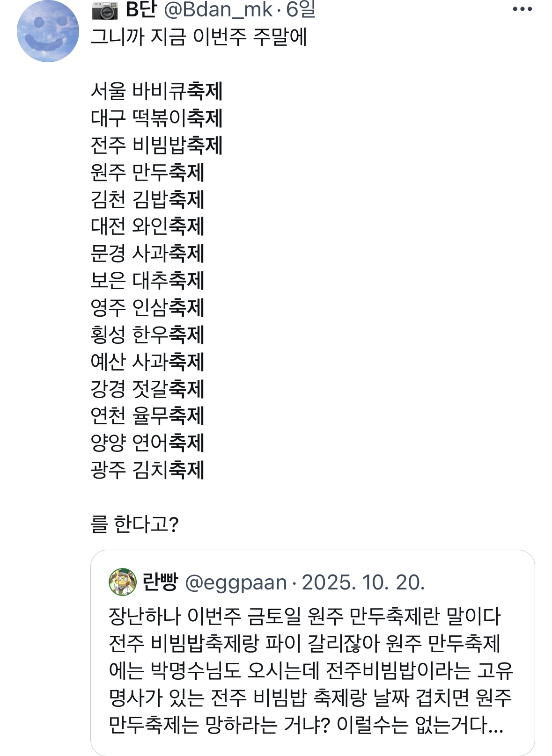Click the 를 한다고? closing text
The image size is (552, 756).
[134, 524]
